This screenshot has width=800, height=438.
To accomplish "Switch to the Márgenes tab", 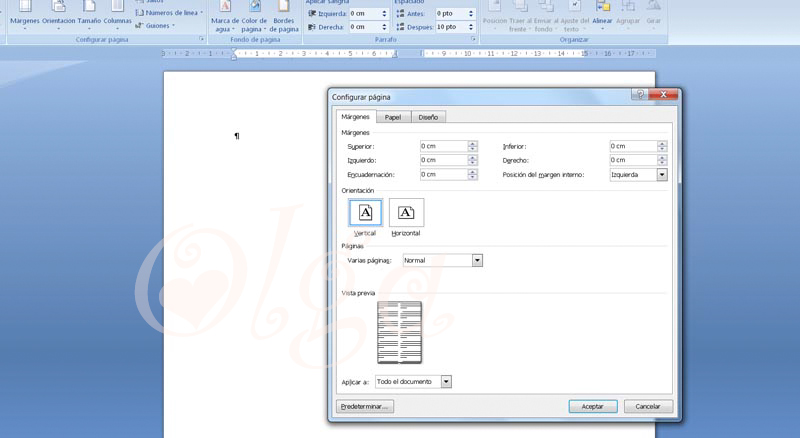I will tap(356, 116).
